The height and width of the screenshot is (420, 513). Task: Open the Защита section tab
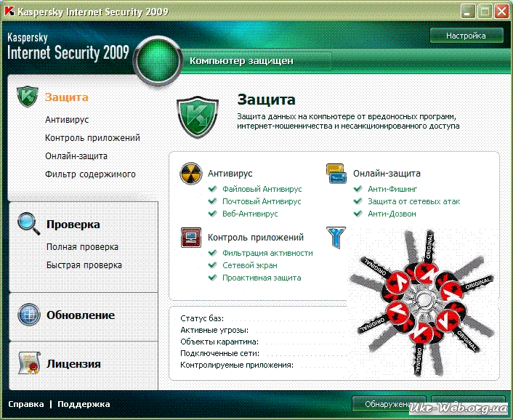(x=66, y=97)
